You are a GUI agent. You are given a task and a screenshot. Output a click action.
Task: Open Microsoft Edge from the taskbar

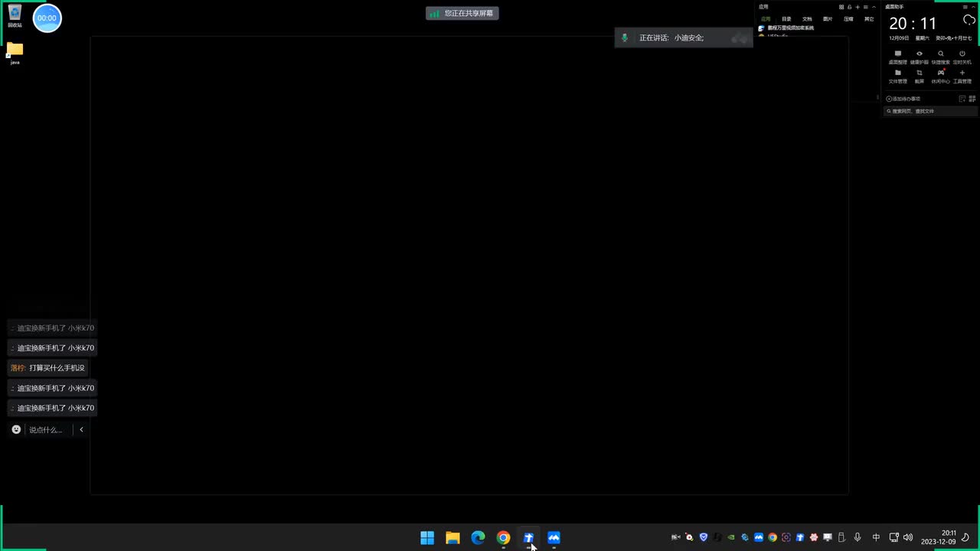478,538
